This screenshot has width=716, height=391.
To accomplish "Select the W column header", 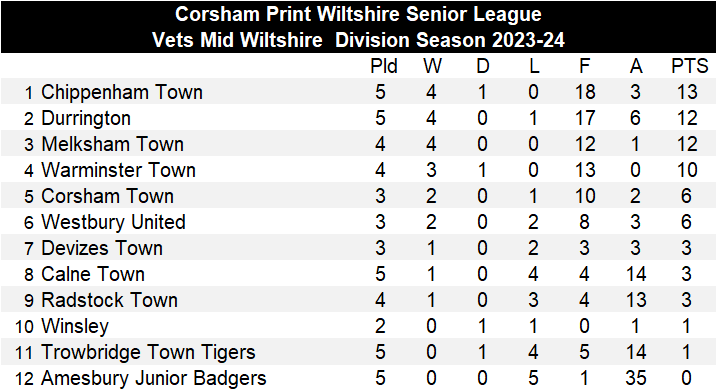I will coord(432,67).
